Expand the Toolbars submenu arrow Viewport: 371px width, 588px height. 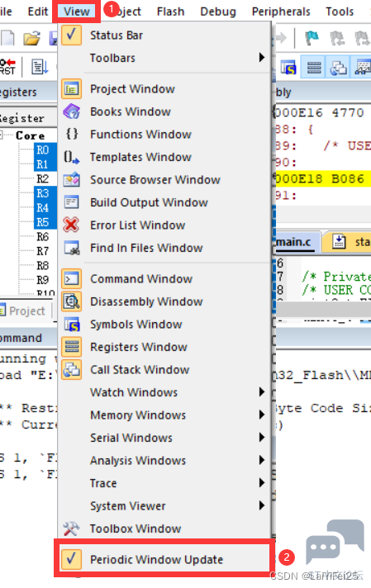pos(261,58)
